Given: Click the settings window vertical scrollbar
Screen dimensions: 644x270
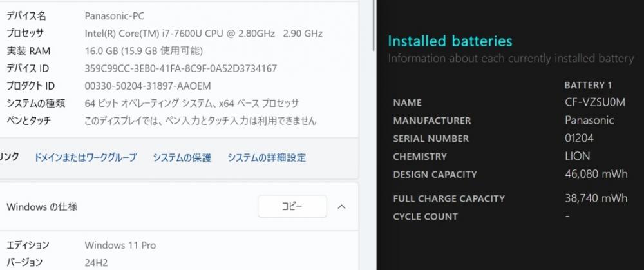Looking at the screenshot, I should 374,26.
